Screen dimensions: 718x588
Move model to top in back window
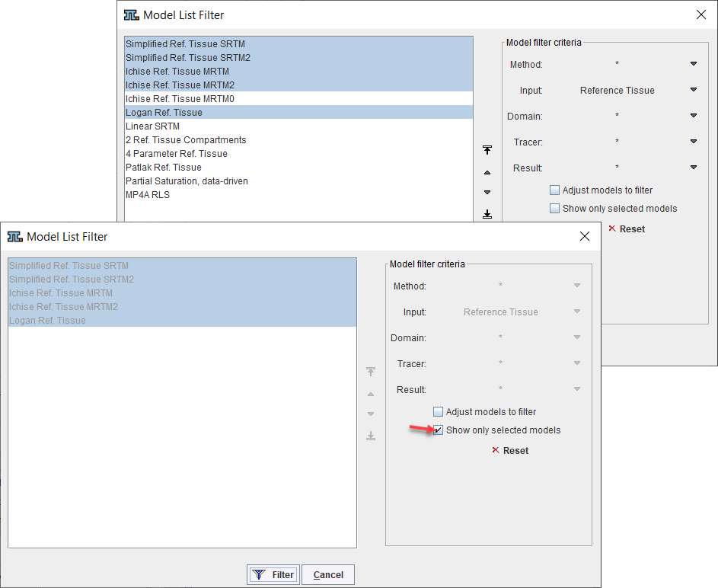click(x=487, y=150)
